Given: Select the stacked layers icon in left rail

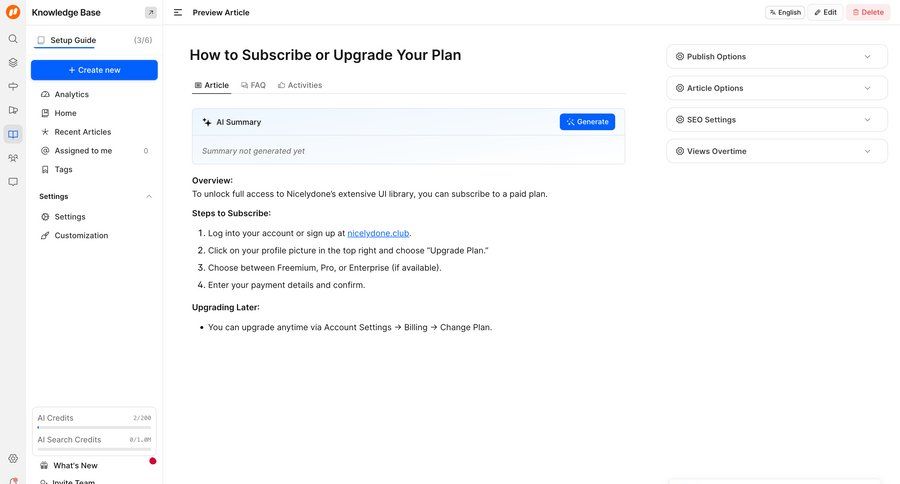Looking at the screenshot, I should tap(13, 63).
